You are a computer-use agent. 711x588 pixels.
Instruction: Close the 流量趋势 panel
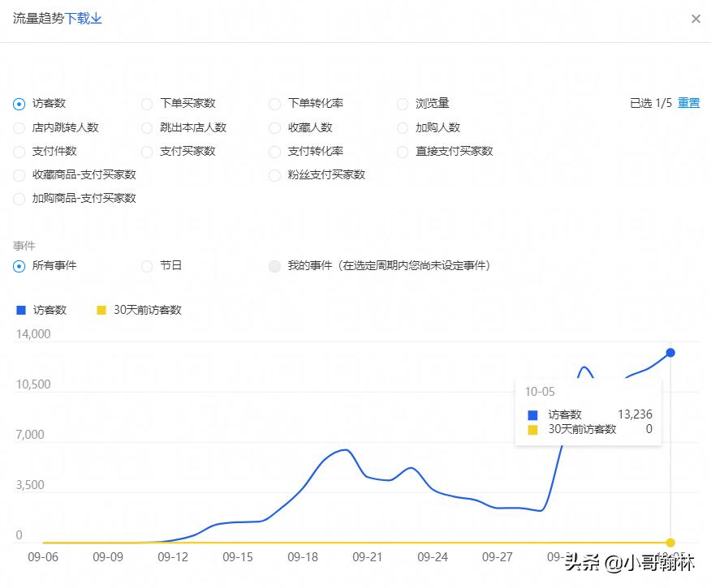click(696, 18)
